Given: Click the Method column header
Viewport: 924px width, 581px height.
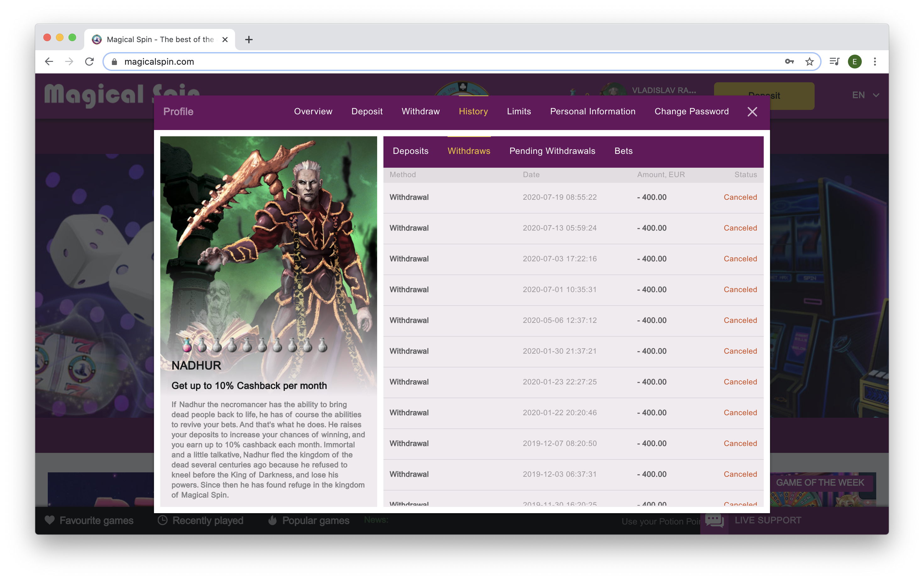Looking at the screenshot, I should (403, 175).
